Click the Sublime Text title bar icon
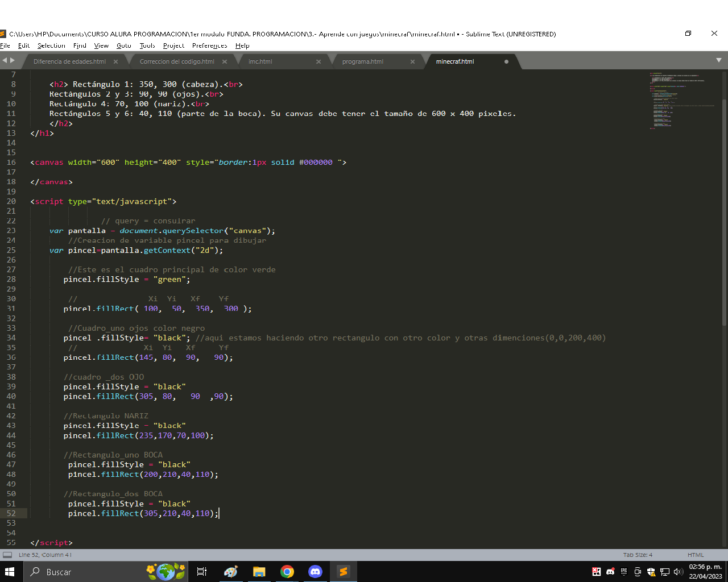The height and width of the screenshot is (582, 728). coord(3,34)
